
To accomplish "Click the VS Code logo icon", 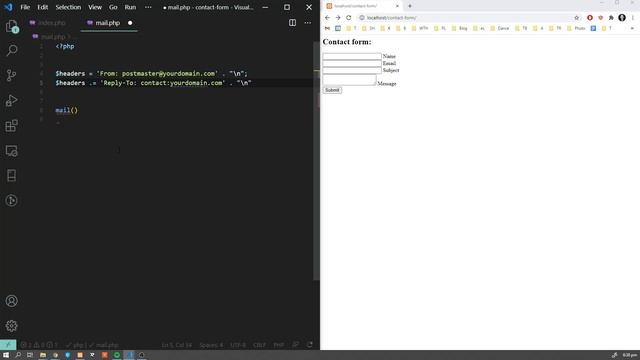I will pos(8,7).
